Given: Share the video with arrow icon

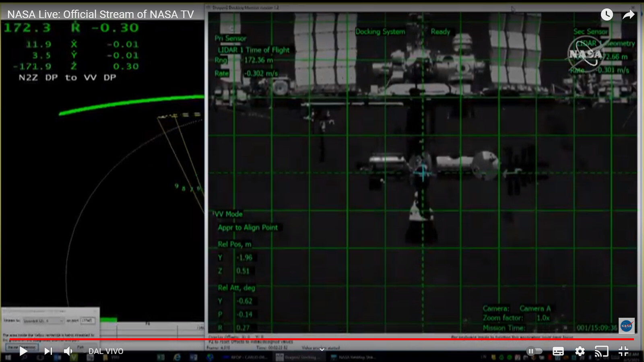Looking at the screenshot, I should [628, 15].
